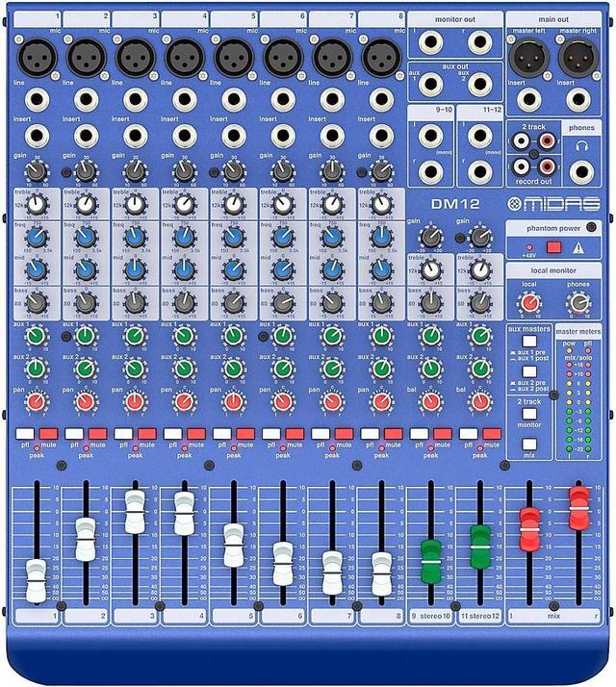
Task: Click the monitor out right jack
Action: coord(479,42)
